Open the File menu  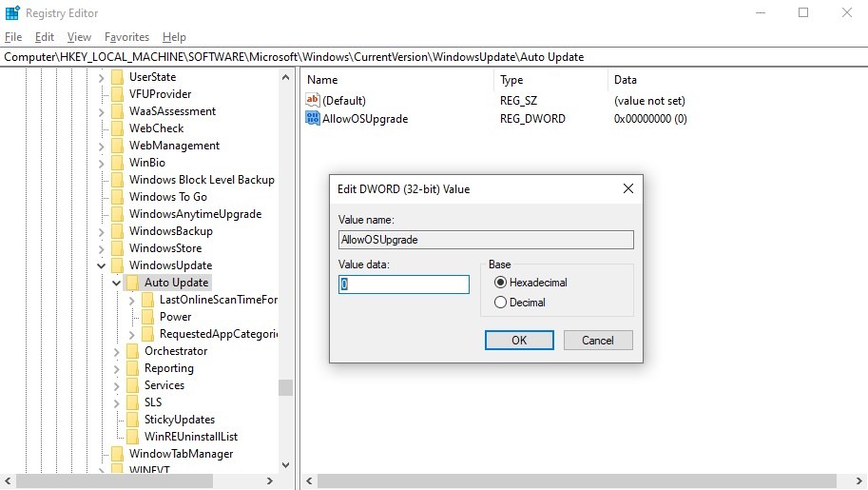13,37
